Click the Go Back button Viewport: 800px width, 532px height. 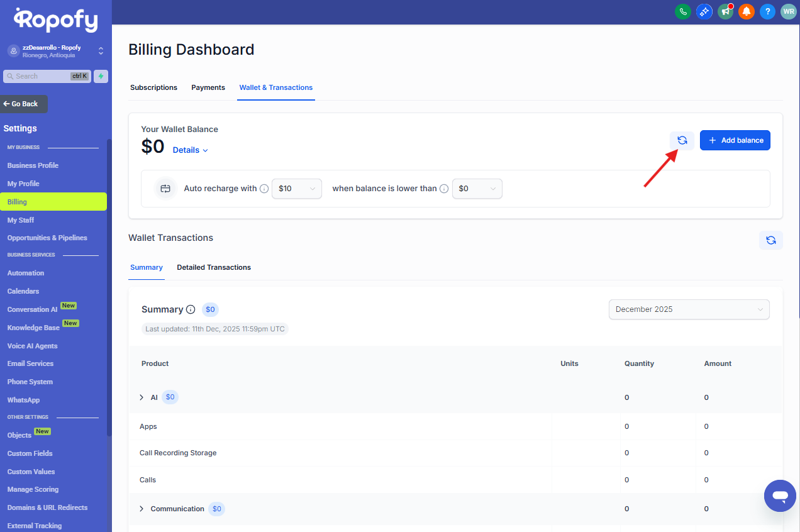pyautogui.click(x=25, y=104)
